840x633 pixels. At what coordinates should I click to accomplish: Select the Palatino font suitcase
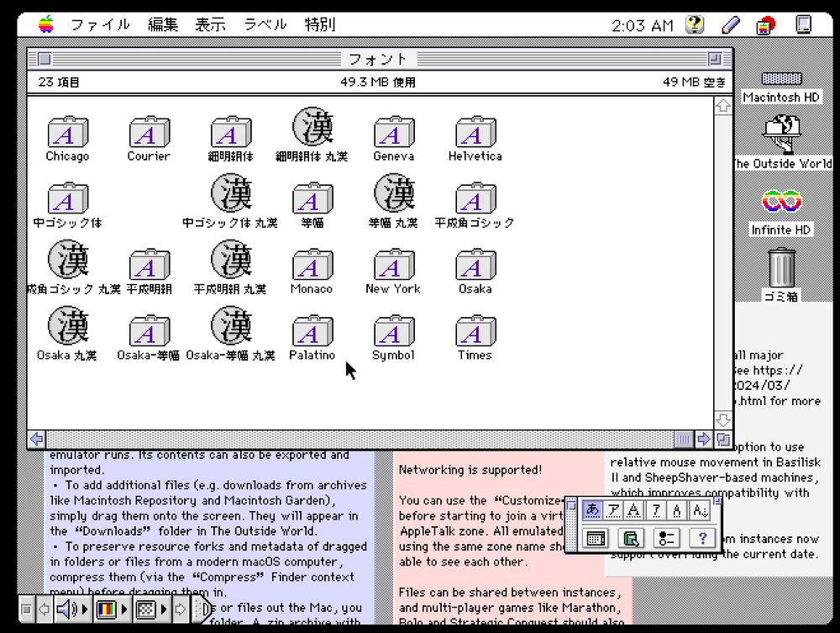point(312,330)
